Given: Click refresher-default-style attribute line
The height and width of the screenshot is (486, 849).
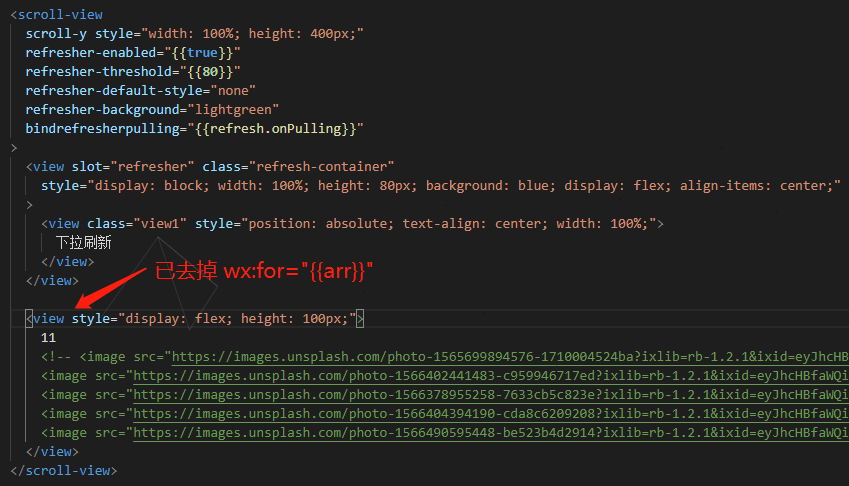Looking at the screenshot, I should [x=140, y=90].
